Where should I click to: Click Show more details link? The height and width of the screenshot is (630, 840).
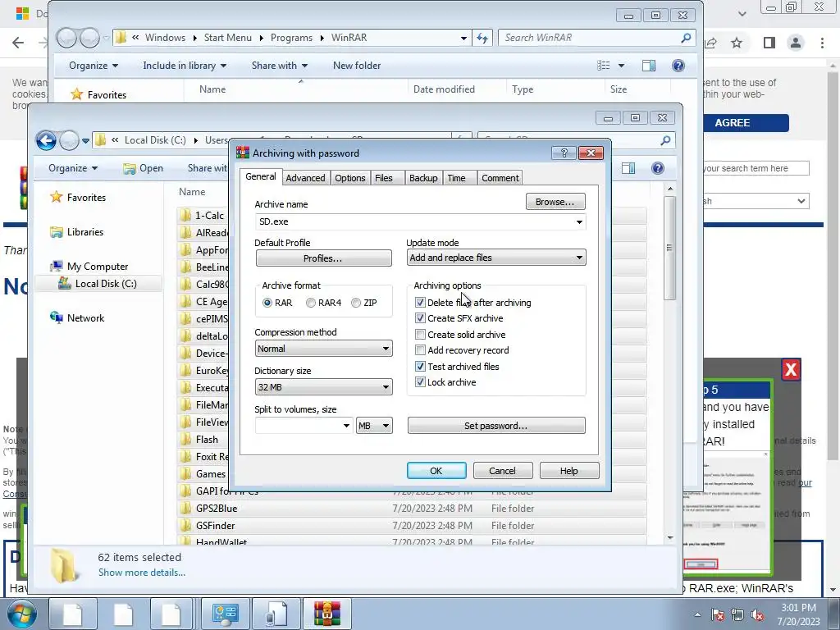point(142,573)
